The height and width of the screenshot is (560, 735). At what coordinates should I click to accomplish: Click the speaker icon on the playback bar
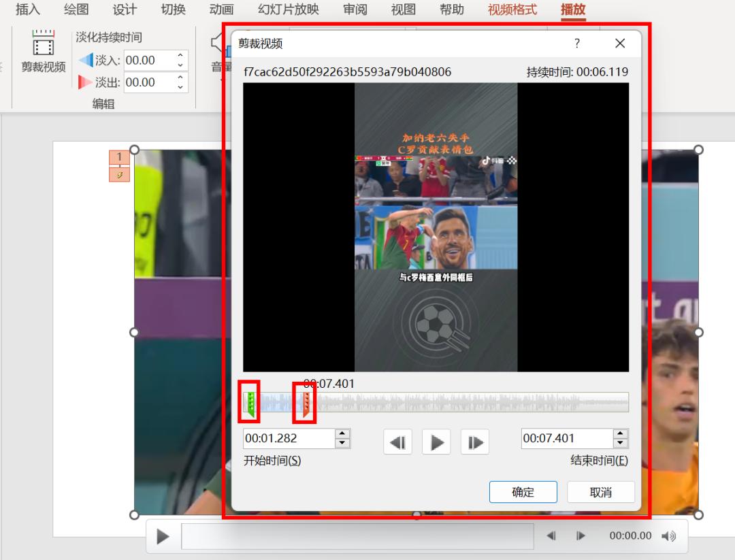[x=670, y=536]
